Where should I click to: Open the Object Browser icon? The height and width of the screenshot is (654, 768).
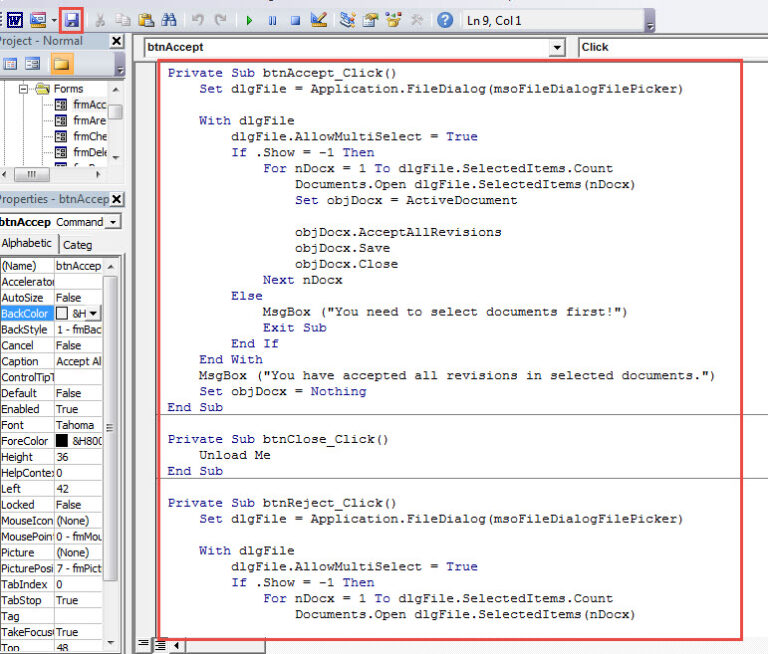(x=393, y=21)
